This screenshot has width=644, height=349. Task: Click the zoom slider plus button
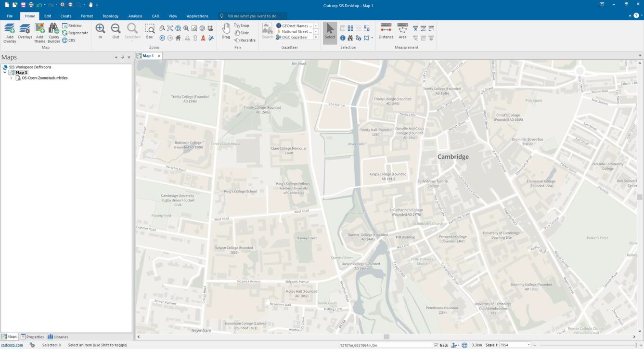pyautogui.click(x=641, y=345)
